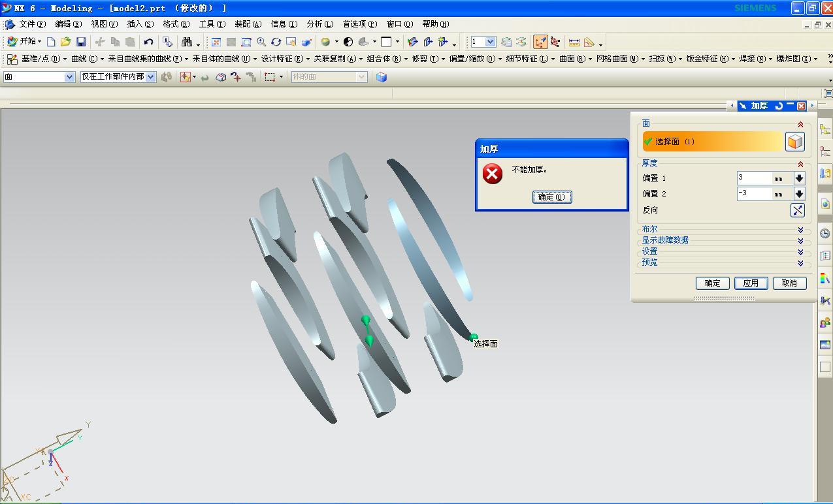This screenshot has height=504, width=833.
Task: Open the History clock sidebar icon
Action: pos(825,233)
